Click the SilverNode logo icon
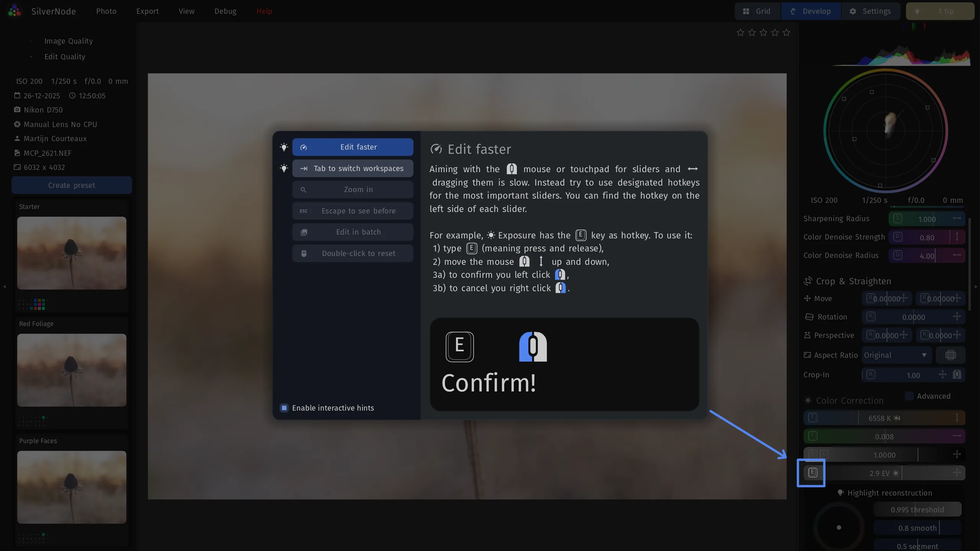This screenshot has width=980, height=551. pos(15,11)
